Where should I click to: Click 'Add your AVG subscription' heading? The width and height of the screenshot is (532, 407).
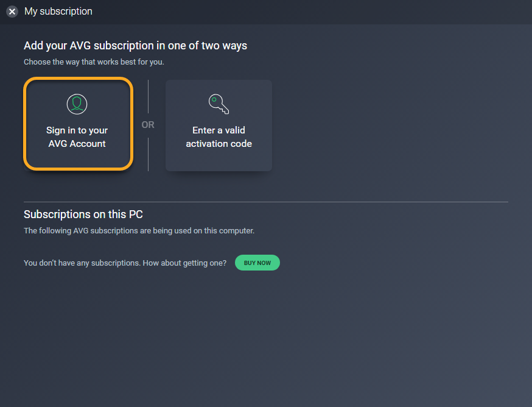click(135, 46)
